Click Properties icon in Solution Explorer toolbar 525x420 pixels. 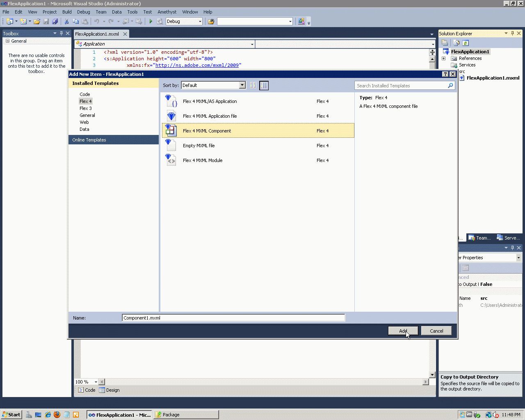[445, 43]
